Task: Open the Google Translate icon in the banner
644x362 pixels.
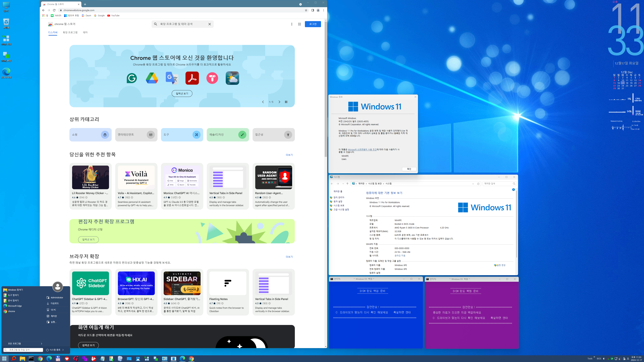Action: point(172,78)
